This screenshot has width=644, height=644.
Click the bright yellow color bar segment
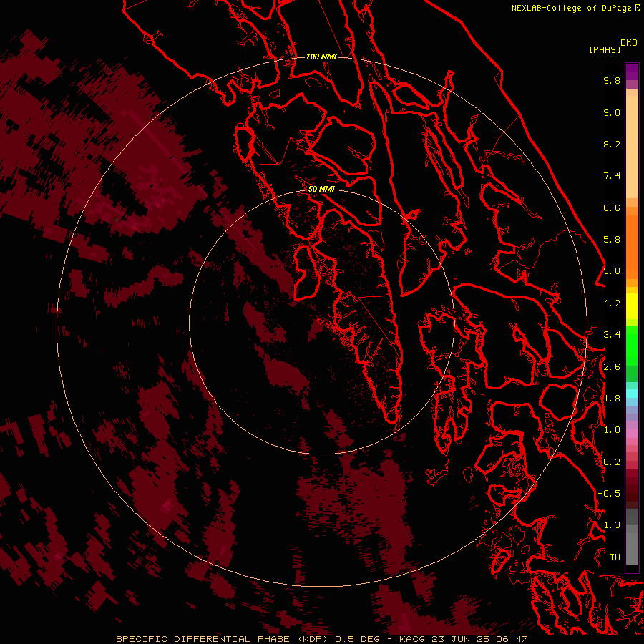632,306
